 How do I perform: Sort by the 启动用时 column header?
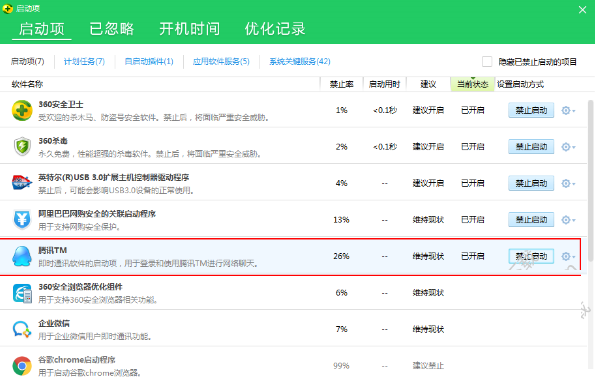click(x=384, y=84)
